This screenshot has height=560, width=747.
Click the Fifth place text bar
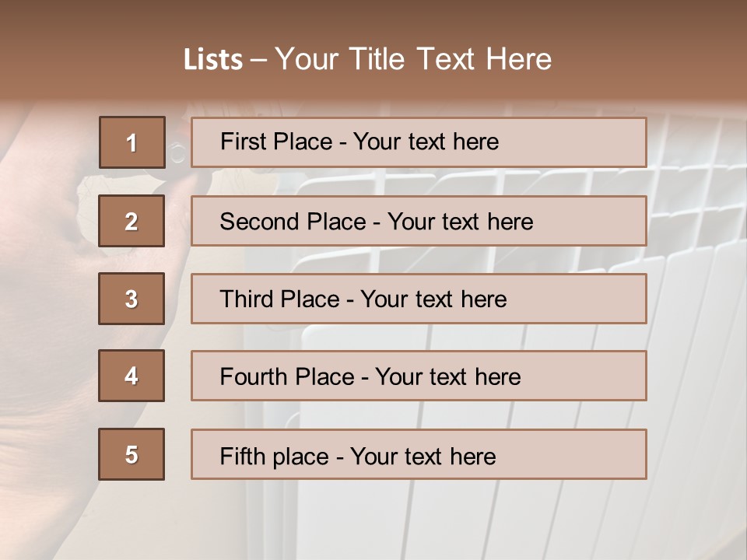pyautogui.click(x=419, y=454)
